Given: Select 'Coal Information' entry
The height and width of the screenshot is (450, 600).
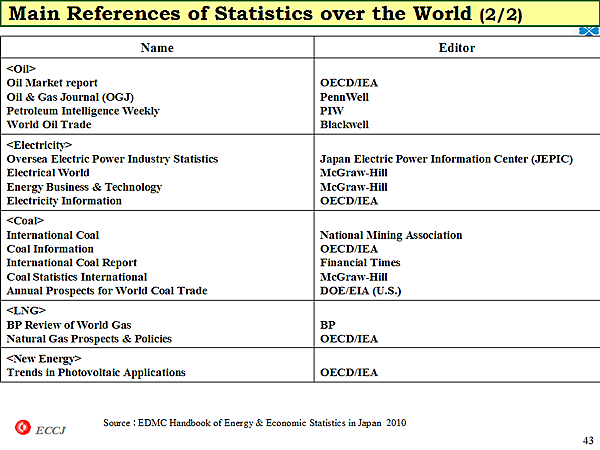Looking at the screenshot, I should pyautogui.click(x=50, y=249).
